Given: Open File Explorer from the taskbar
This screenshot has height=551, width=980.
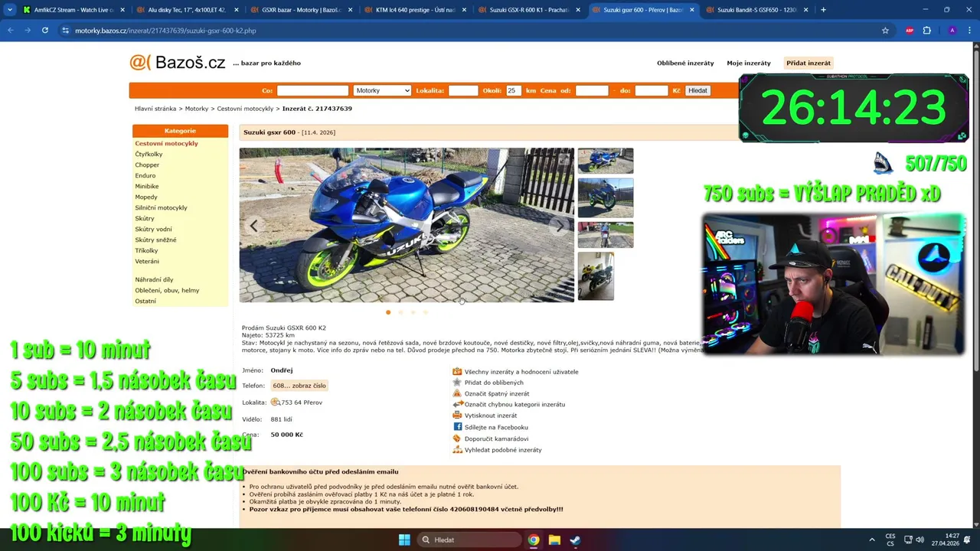Looking at the screenshot, I should pyautogui.click(x=554, y=540).
